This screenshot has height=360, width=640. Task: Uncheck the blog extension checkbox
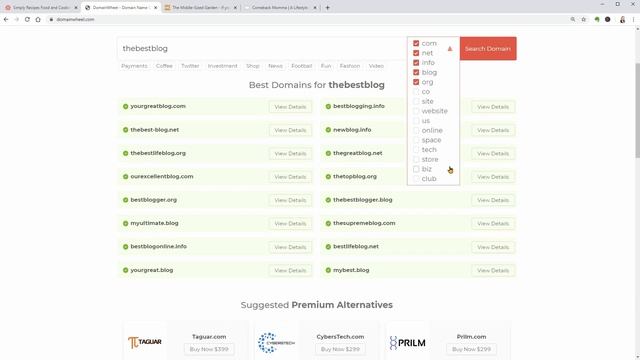[x=416, y=72]
